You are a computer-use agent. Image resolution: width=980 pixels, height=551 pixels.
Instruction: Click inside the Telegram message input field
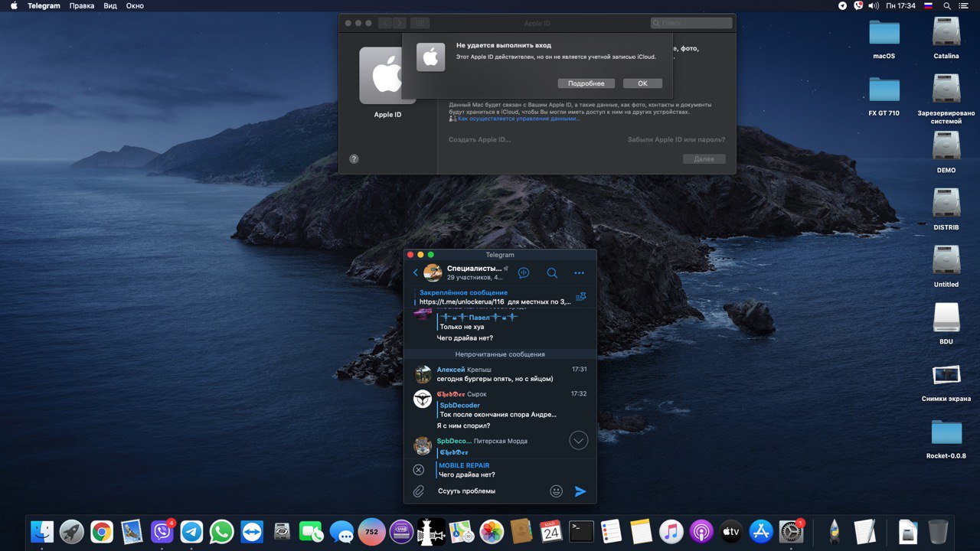[x=490, y=491]
